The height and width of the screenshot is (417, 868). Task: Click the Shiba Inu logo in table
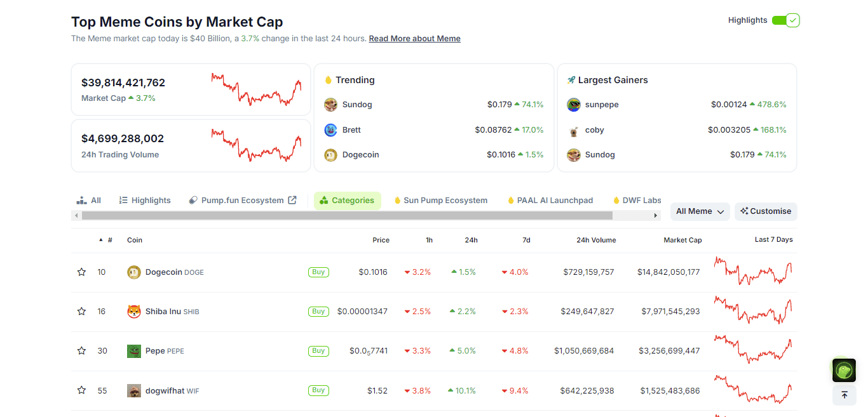pyautogui.click(x=134, y=312)
